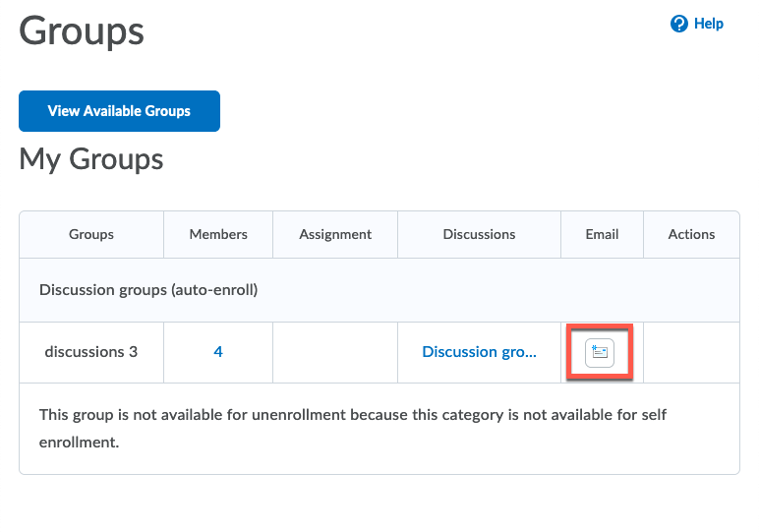759x532 pixels.
Task: Select the Discussions column header
Action: click(x=479, y=234)
